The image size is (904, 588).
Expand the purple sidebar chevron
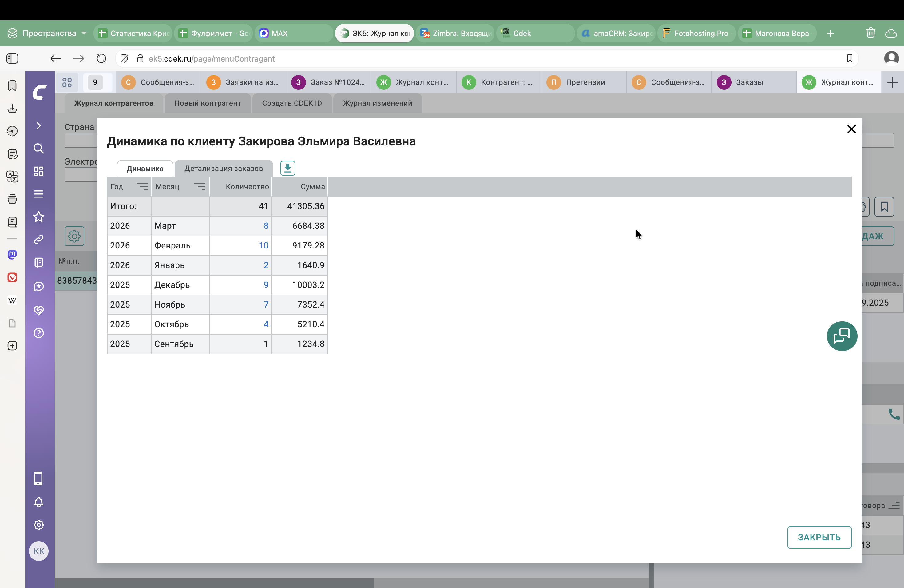pyautogui.click(x=39, y=126)
